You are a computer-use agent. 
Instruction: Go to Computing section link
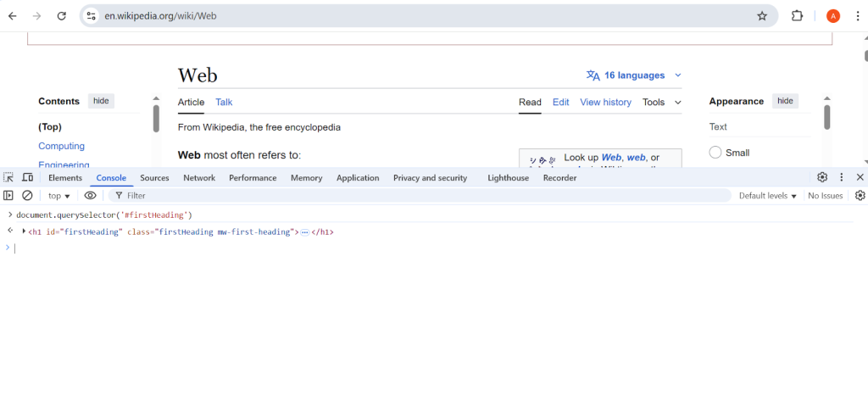coord(61,146)
